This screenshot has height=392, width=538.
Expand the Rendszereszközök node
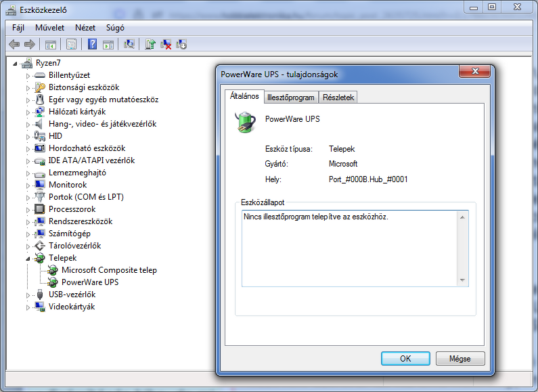28,222
